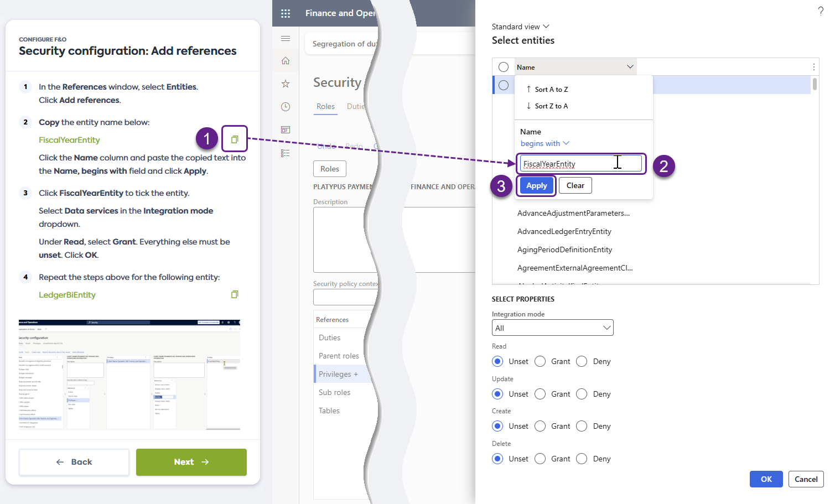Screen dimensions: 835x504
Task: Open Recent clock icon in sidebar
Action: [x=286, y=107]
